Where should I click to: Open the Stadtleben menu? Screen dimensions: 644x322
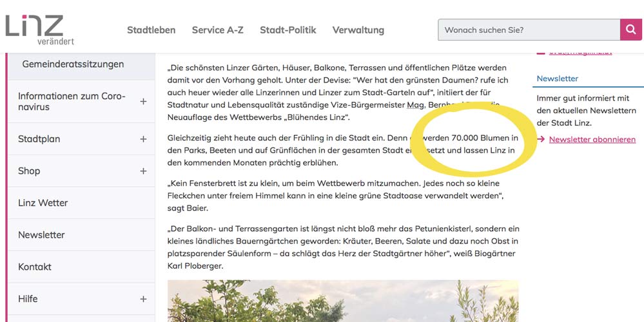coord(151,30)
